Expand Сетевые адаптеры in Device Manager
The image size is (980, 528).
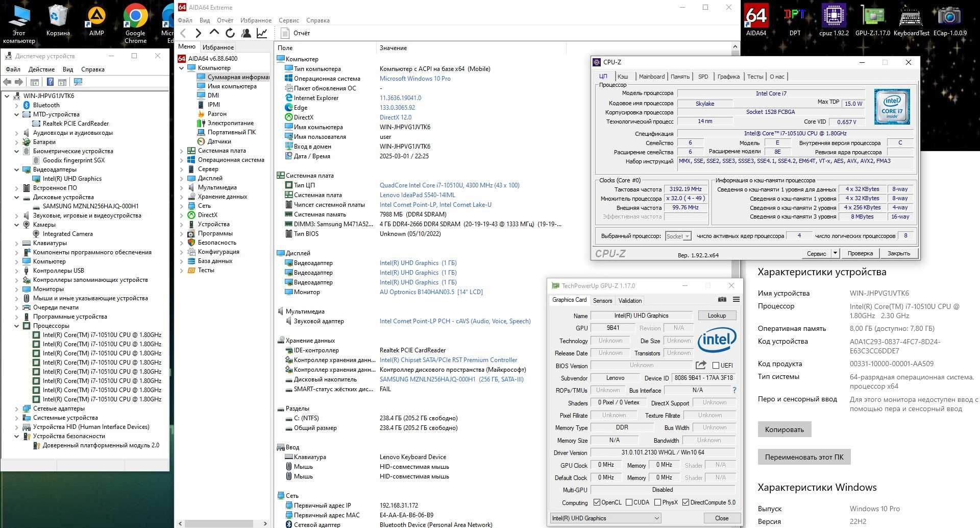[17, 409]
